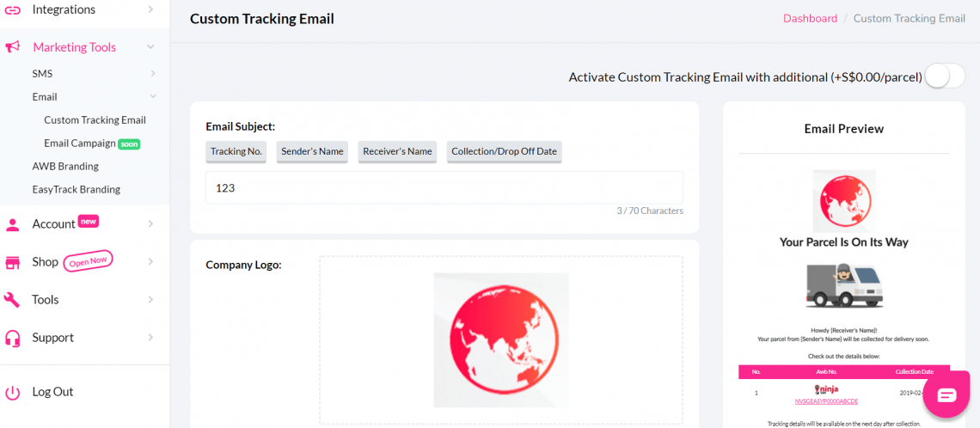Click the Integrations link icon
Screen dimensions: 980x428
(12, 10)
